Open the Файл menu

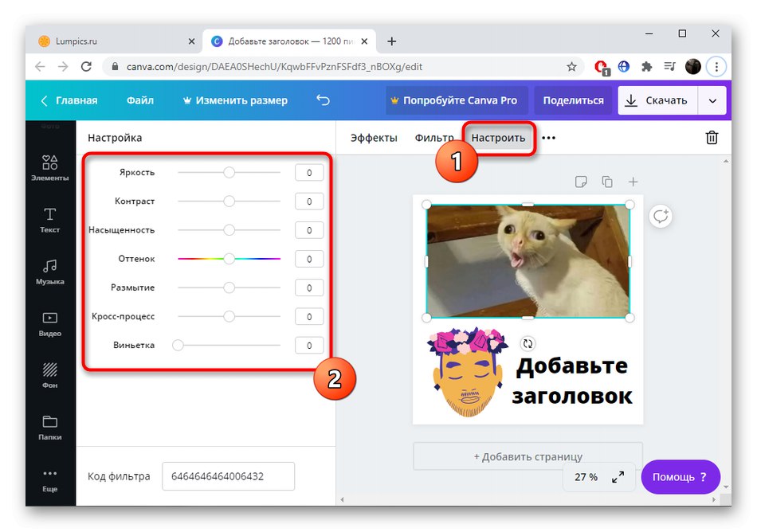point(140,100)
